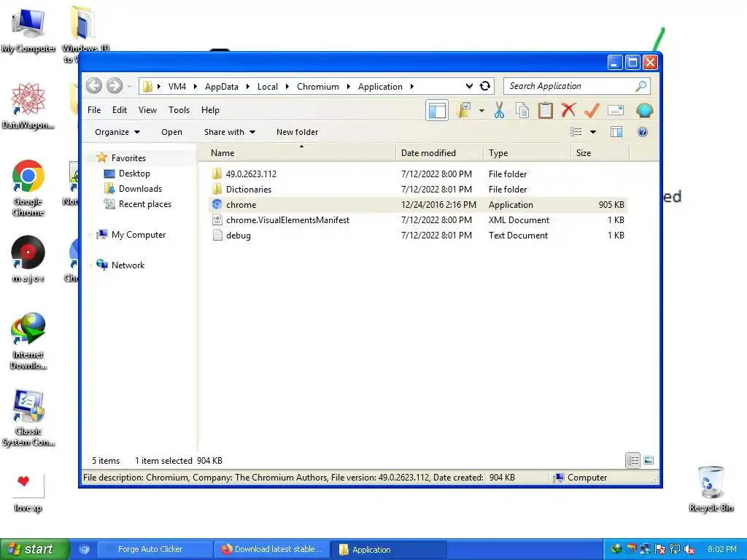
Task: Navigate to Chromium in address bar
Action: (318, 87)
